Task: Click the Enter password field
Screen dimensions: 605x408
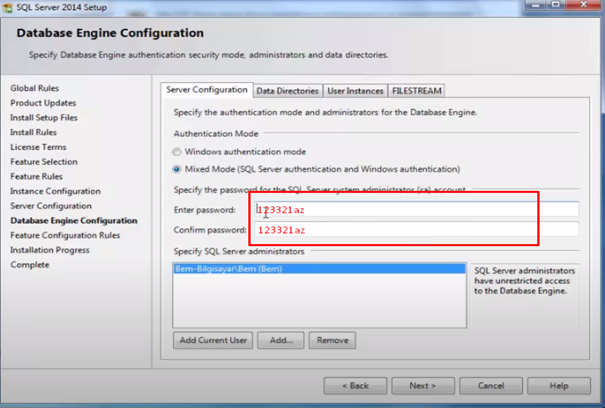Action: coord(417,210)
